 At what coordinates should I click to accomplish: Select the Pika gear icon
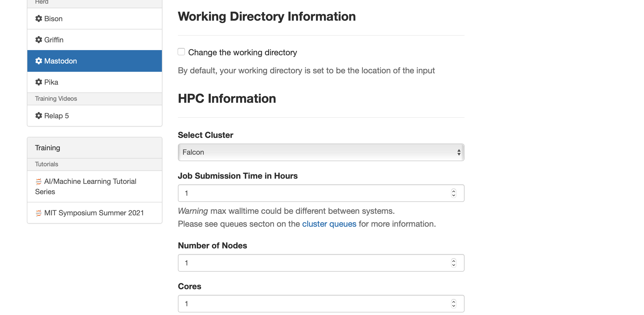tap(38, 82)
